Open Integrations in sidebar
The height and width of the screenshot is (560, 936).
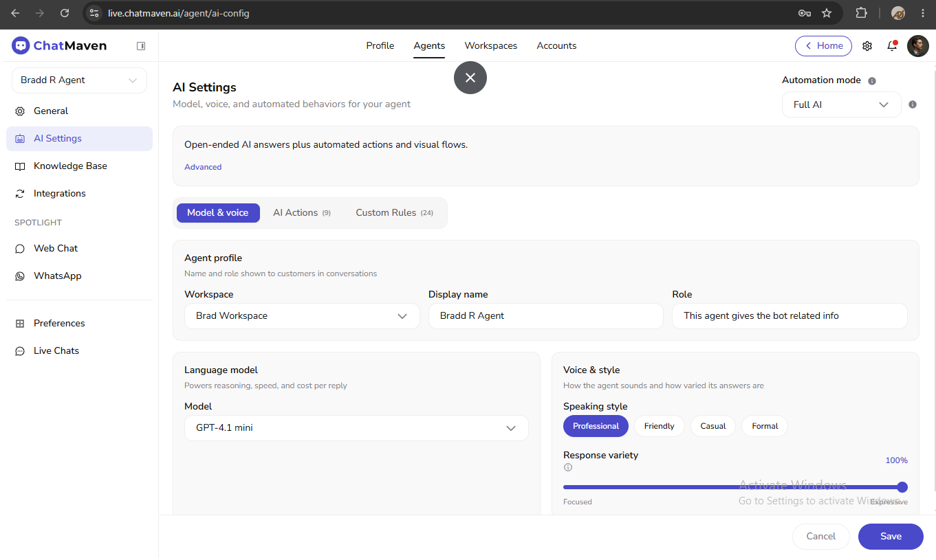pyautogui.click(x=79, y=193)
